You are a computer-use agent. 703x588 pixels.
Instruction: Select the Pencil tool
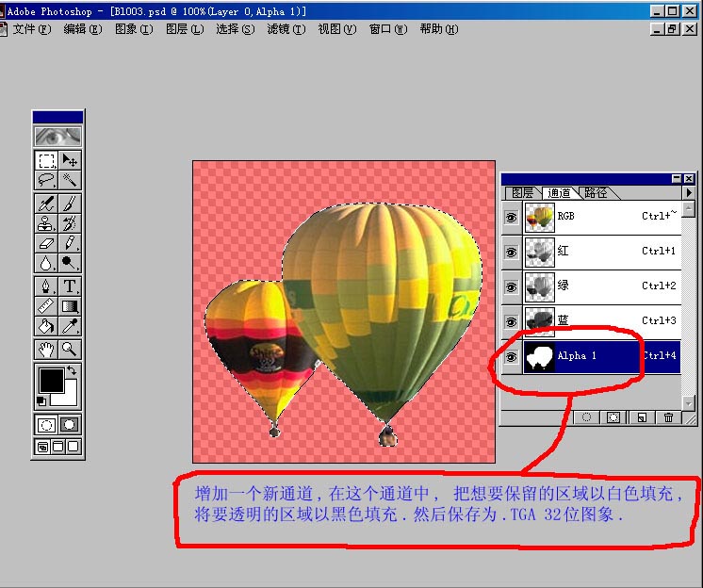70,243
